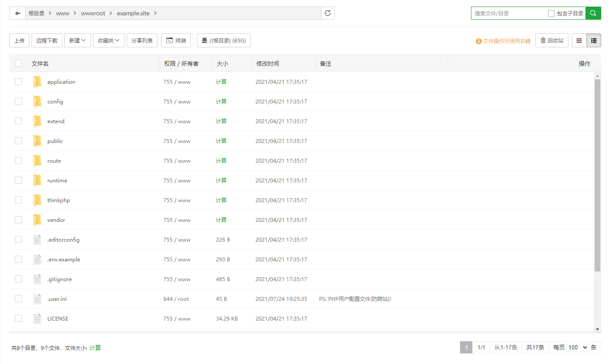The height and width of the screenshot is (364, 610).
Task: Check the select-all checkbox in header
Action: [18, 63]
